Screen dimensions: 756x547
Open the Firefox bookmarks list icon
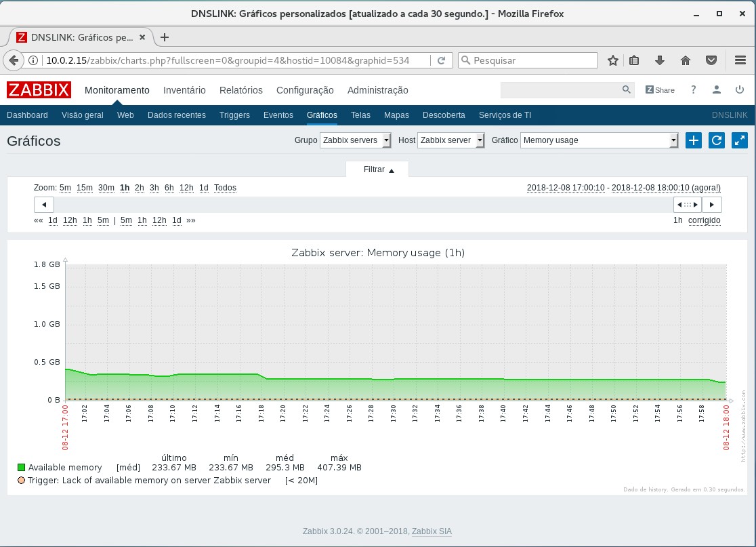coord(634,60)
